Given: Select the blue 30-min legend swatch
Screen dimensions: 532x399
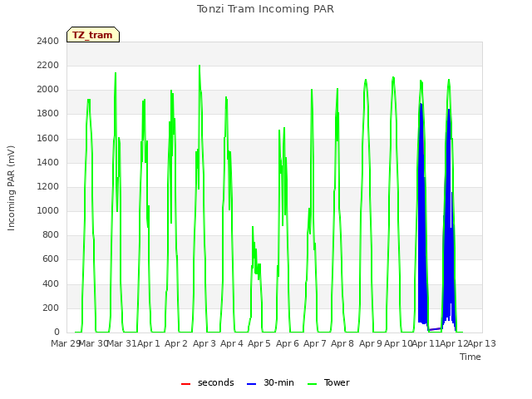Looking at the screenshot, I should click(x=251, y=384).
